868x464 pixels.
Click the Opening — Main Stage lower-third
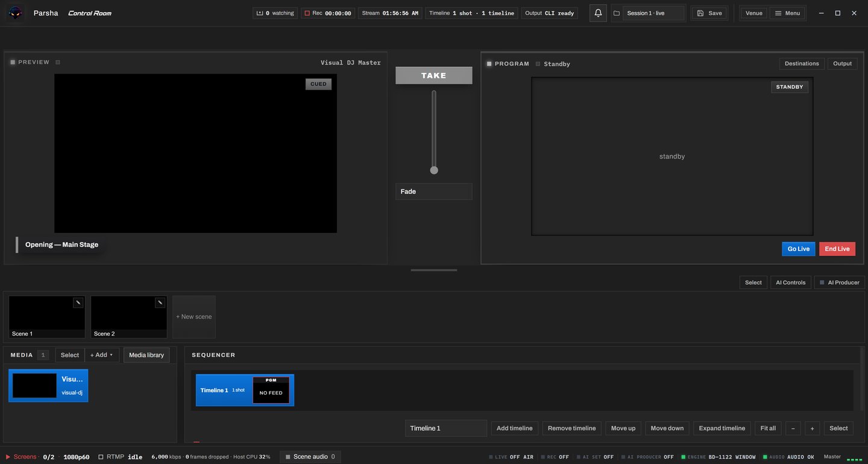point(61,244)
